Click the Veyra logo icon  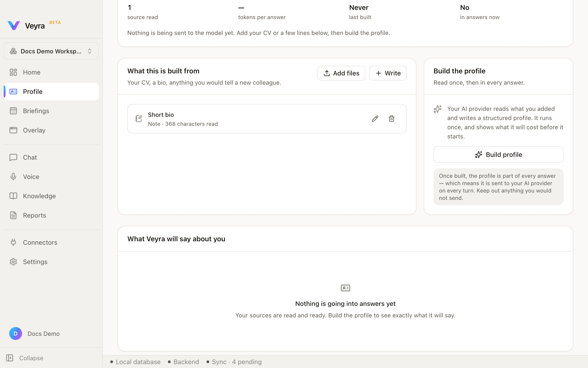pyautogui.click(x=14, y=26)
